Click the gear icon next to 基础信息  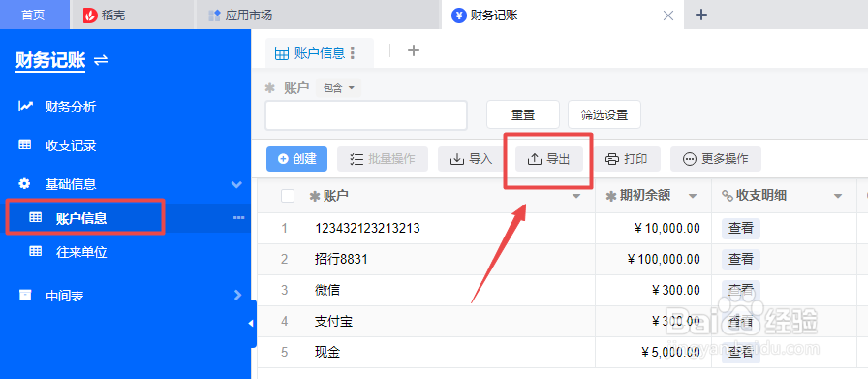tap(24, 184)
